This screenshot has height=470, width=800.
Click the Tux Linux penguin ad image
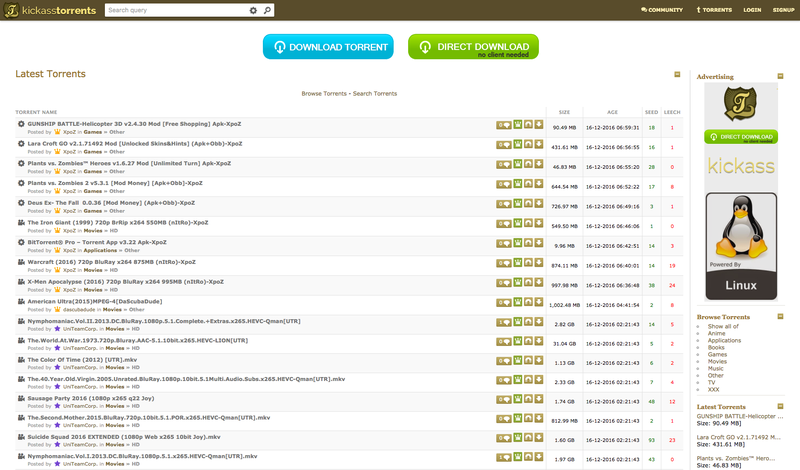click(741, 246)
